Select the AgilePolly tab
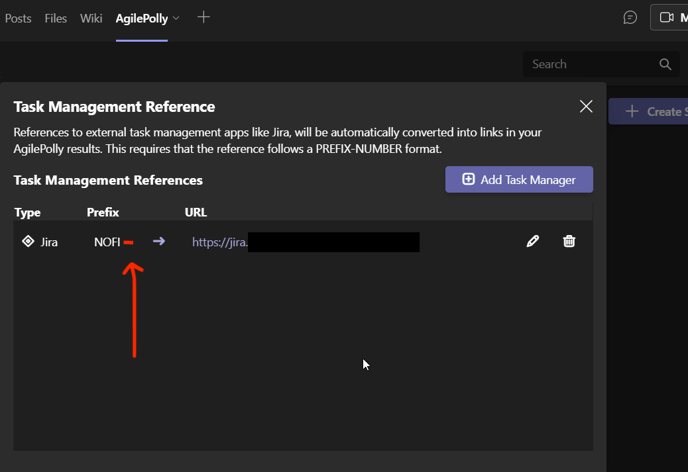The width and height of the screenshot is (688, 472). (142, 18)
